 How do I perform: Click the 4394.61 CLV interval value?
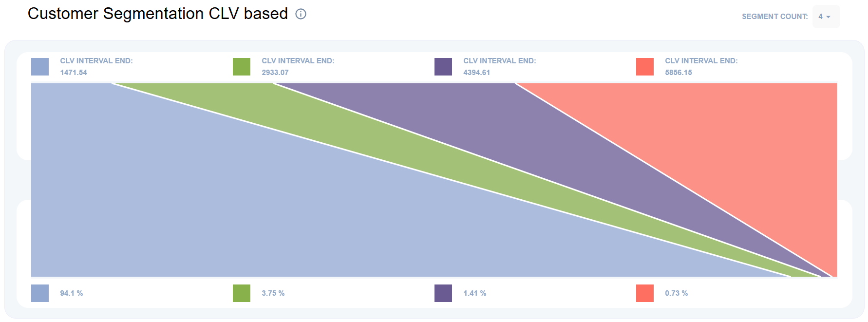pos(477,73)
